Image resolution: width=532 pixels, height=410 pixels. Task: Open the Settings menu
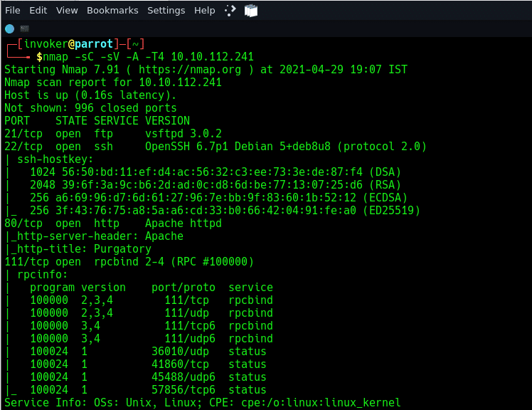pos(166,11)
